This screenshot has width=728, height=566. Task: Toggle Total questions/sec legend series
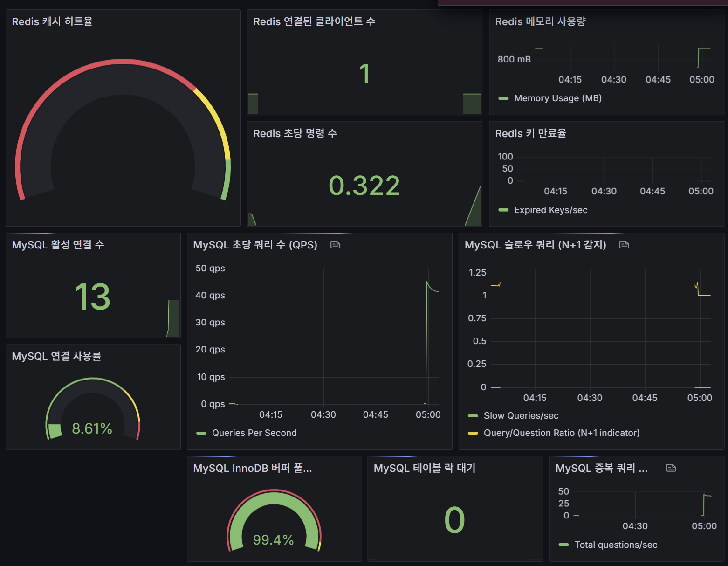tap(615, 545)
